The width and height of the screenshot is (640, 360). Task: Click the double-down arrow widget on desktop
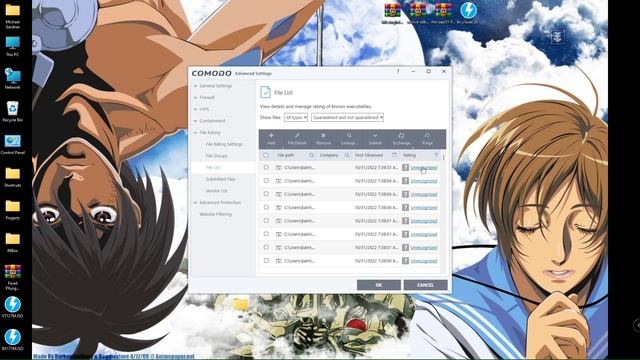(558, 37)
